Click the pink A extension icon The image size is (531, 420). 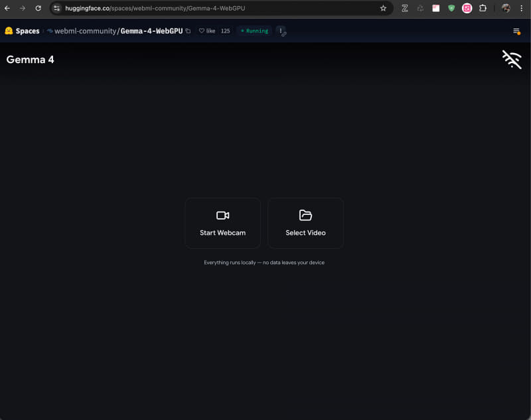468,9
